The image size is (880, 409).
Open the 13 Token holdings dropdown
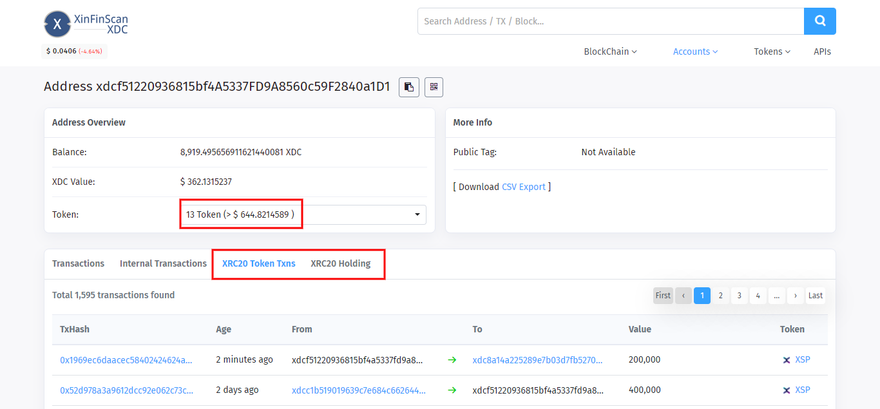tap(302, 215)
